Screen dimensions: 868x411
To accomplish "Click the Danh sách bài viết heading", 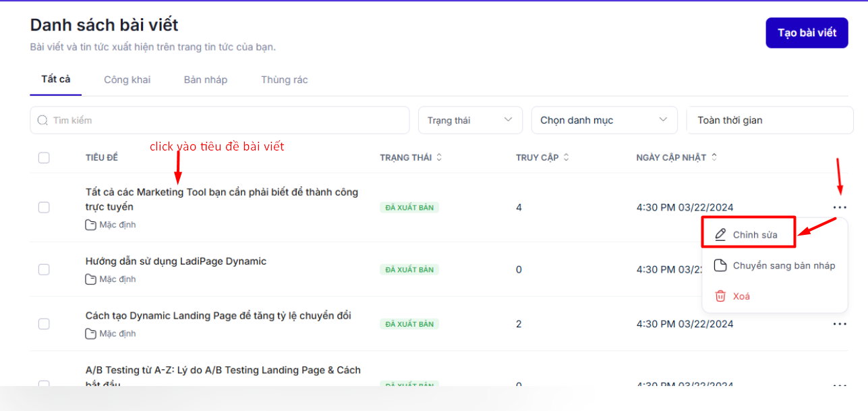I will [105, 25].
